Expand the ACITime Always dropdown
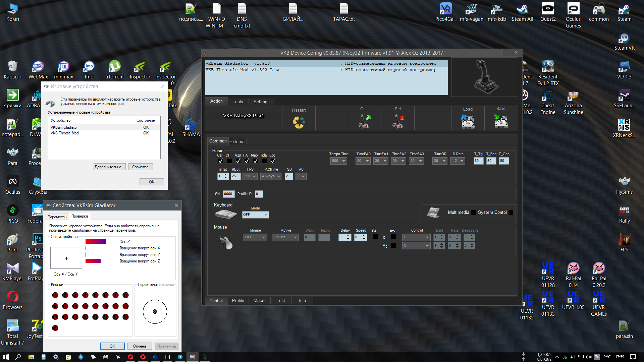644x362 pixels. click(x=271, y=176)
